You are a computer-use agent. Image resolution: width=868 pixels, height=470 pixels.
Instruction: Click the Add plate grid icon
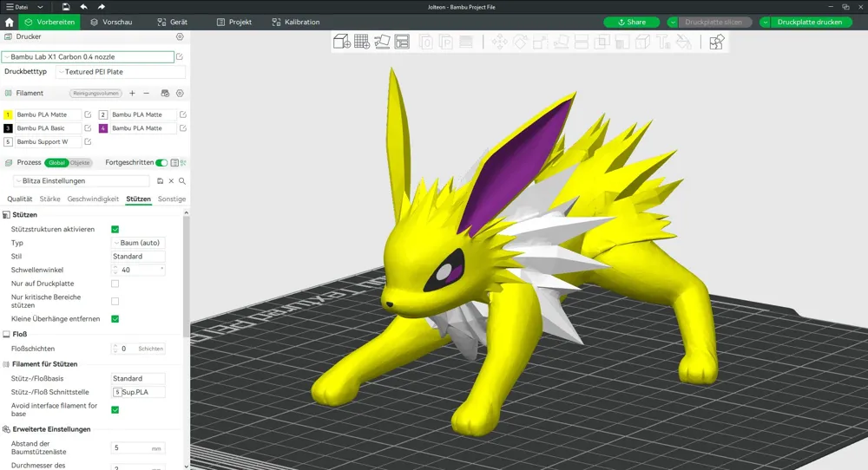(x=361, y=42)
